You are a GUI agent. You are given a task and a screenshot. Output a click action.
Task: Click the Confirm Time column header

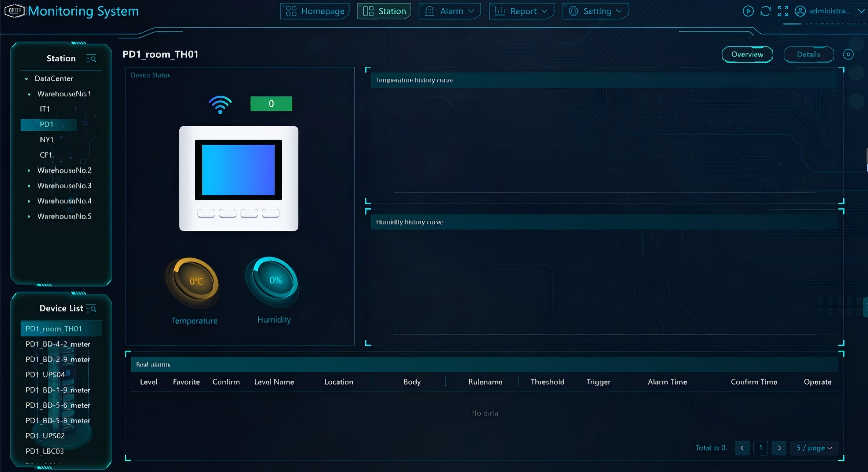754,382
